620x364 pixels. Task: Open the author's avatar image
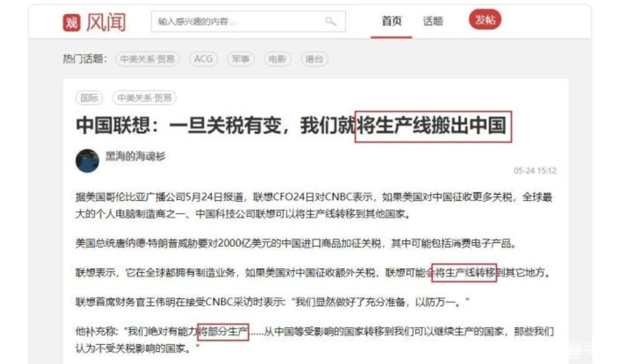click(87, 161)
